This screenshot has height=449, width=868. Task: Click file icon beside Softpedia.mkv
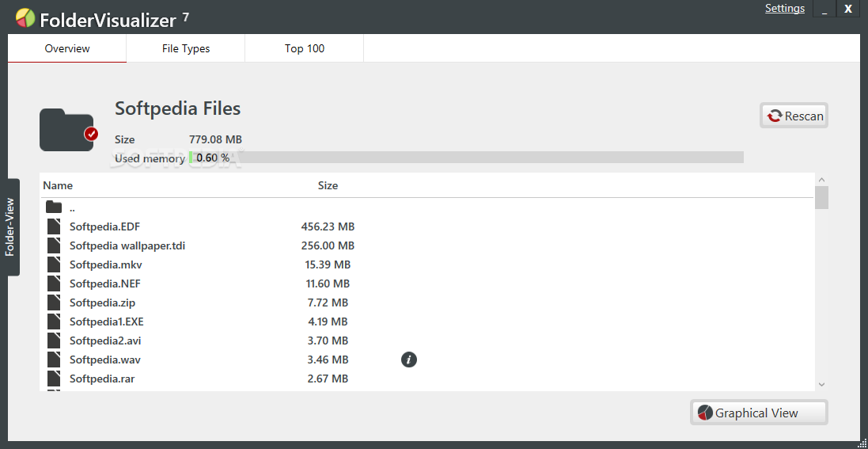click(53, 264)
